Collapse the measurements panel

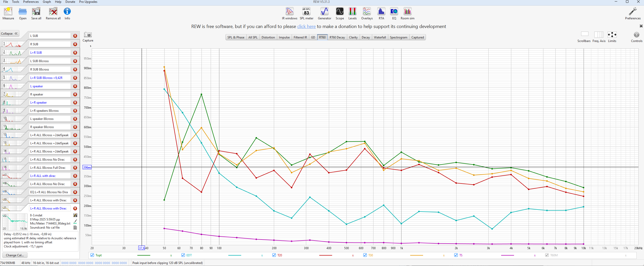point(9,34)
